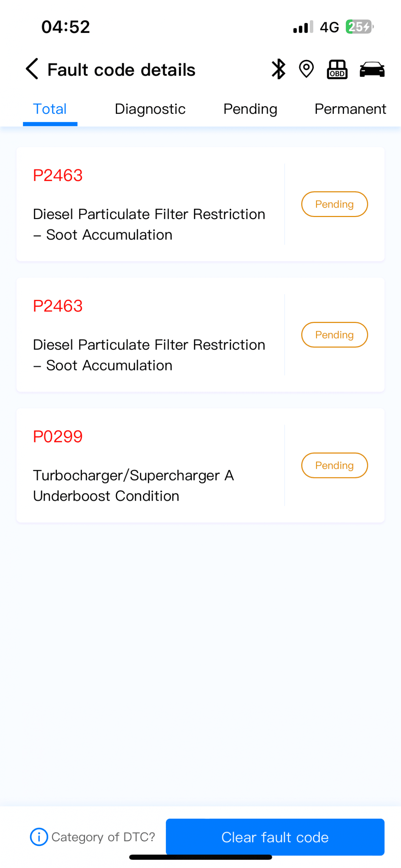
Task: Tap the battery charging indicator
Action: (x=359, y=27)
